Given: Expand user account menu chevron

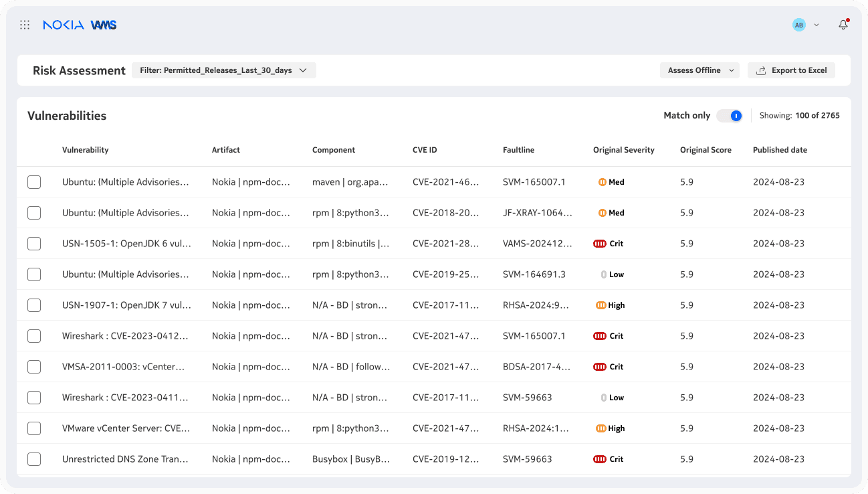Looking at the screenshot, I should tap(817, 25).
